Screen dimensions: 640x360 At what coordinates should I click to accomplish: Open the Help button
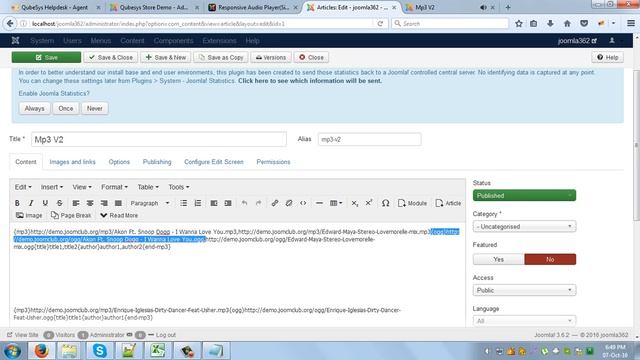[607, 58]
